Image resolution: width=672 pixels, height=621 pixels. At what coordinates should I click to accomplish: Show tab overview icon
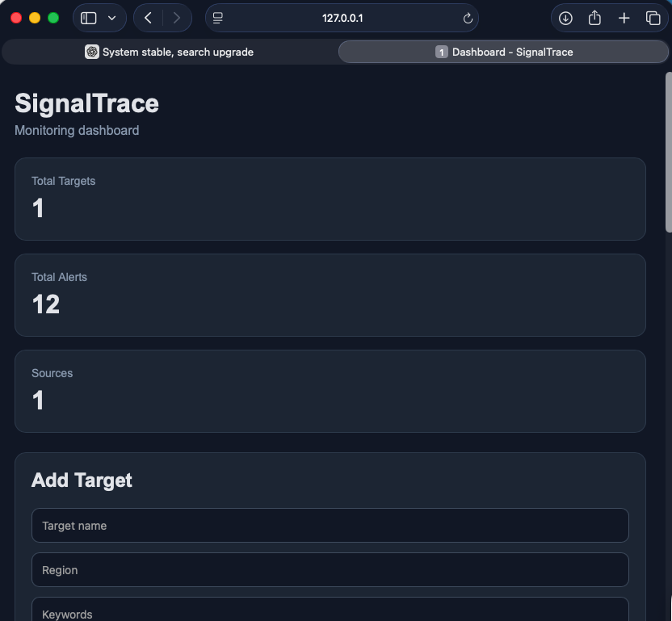653,18
